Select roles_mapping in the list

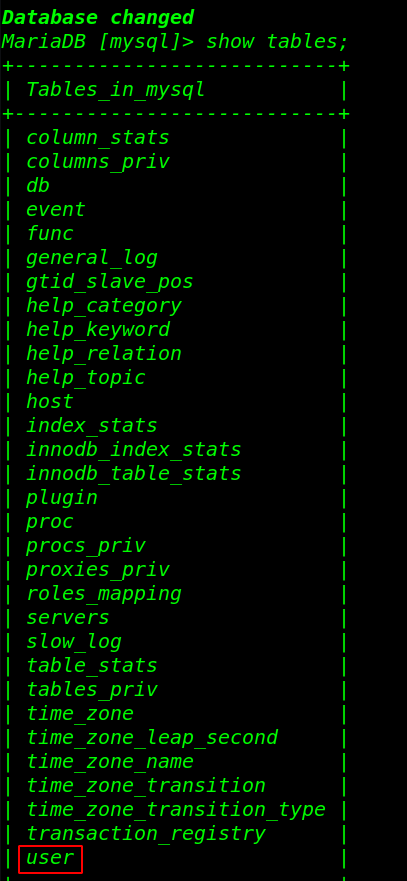tap(104, 594)
